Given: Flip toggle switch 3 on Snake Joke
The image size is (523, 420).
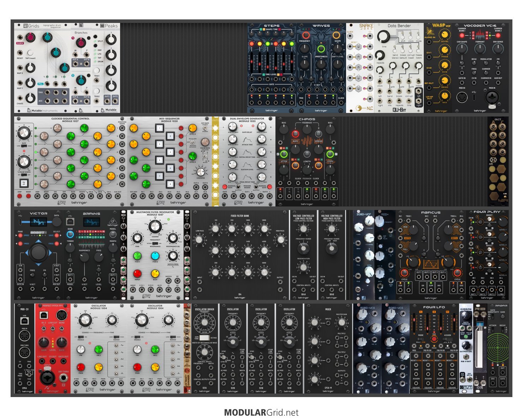Looking at the screenshot, I should [358, 77].
